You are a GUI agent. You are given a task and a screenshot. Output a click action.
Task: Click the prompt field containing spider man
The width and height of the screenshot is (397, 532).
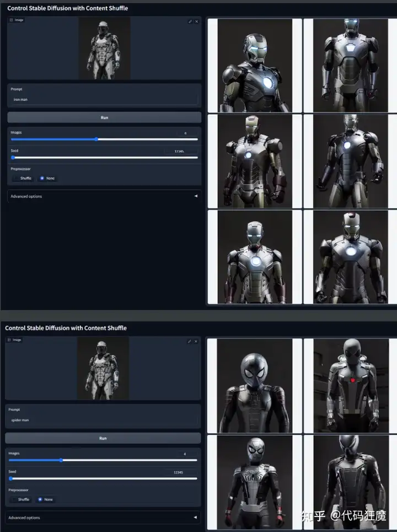pyautogui.click(x=103, y=420)
